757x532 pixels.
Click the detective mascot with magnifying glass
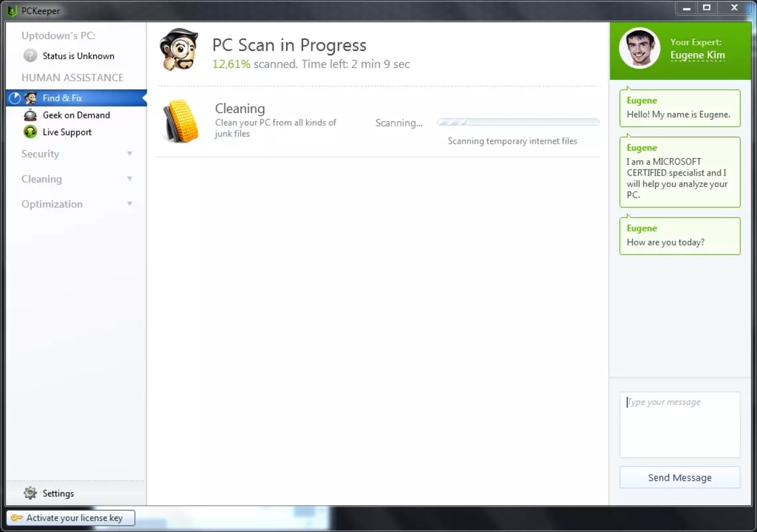pyautogui.click(x=179, y=49)
